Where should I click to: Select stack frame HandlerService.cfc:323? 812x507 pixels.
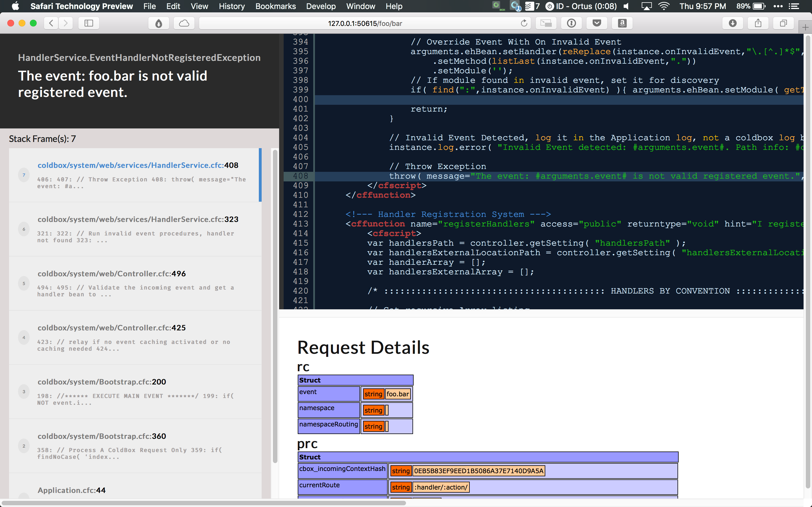pos(138,219)
